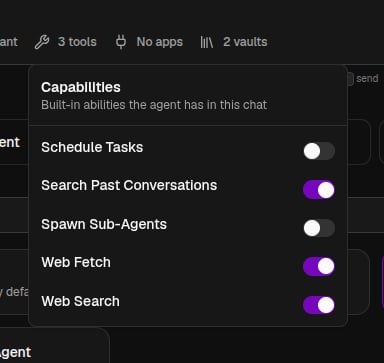Enable the Schedule Tasks toggle

(x=319, y=151)
